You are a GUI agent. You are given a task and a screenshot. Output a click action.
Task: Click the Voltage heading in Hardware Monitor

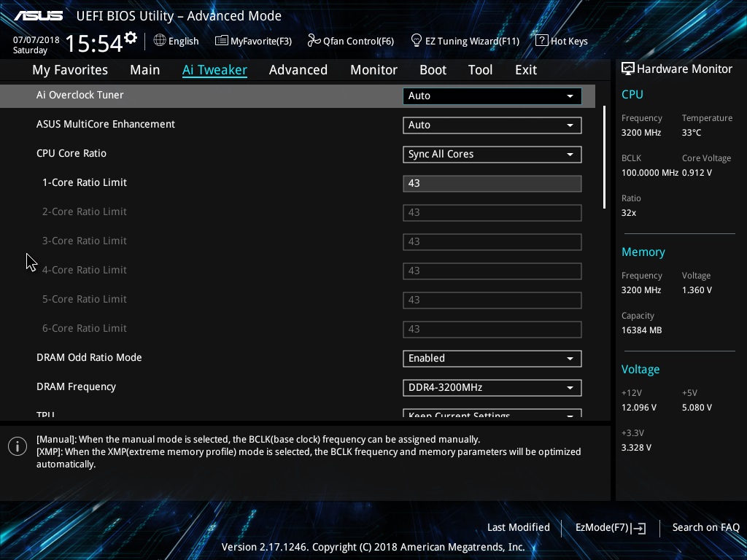point(640,370)
